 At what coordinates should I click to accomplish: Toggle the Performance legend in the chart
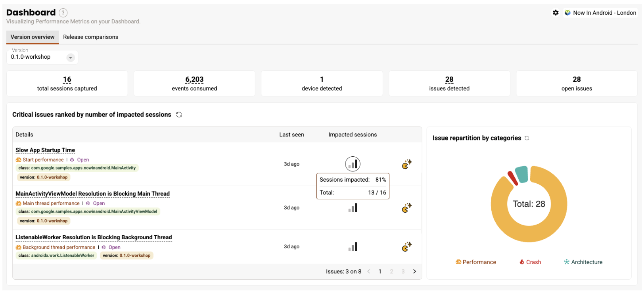pyautogui.click(x=476, y=262)
